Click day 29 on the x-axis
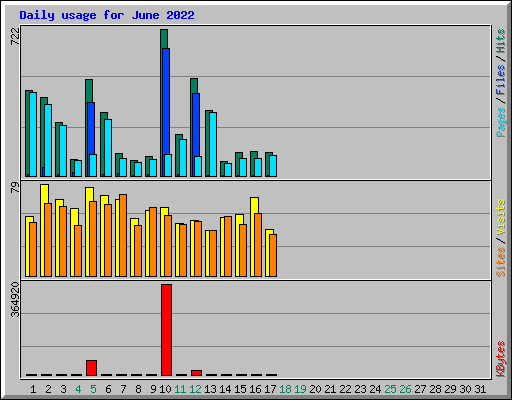 (450, 389)
